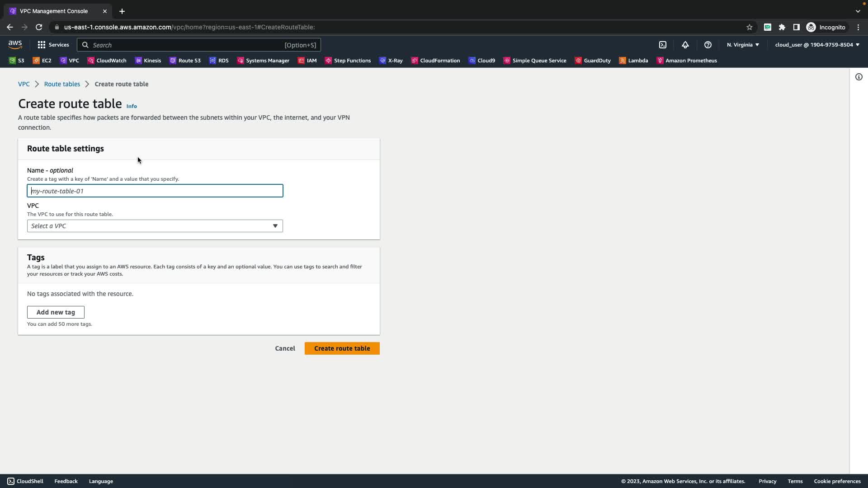Open the Language menu in footer

click(x=101, y=481)
